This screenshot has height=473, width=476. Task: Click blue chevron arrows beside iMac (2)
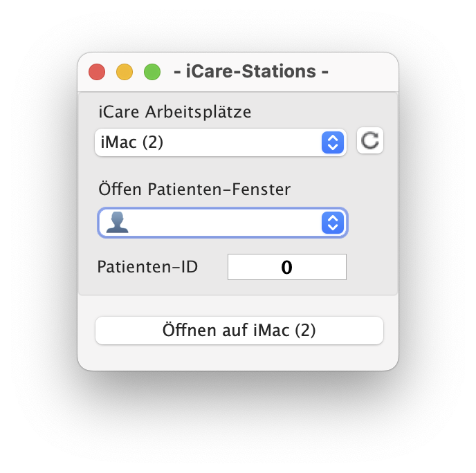[x=333, y=142]
